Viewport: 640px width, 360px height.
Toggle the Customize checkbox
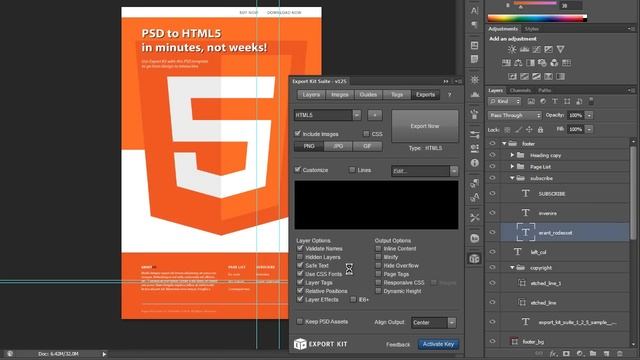(298, 169)
